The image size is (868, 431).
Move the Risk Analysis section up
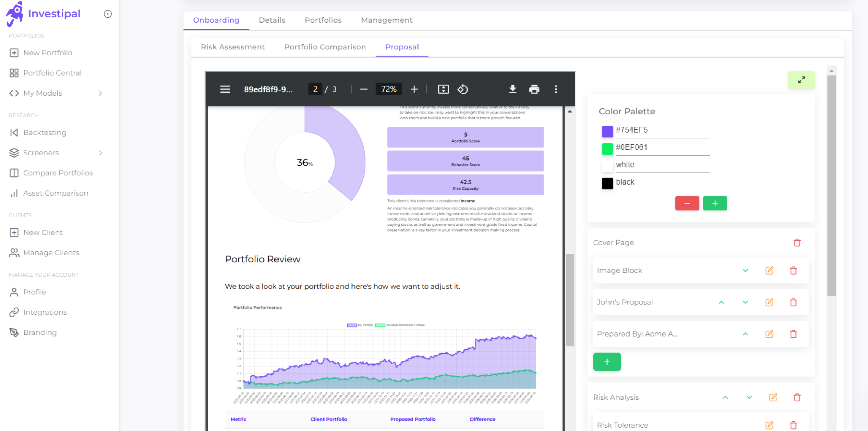point(725,397)
